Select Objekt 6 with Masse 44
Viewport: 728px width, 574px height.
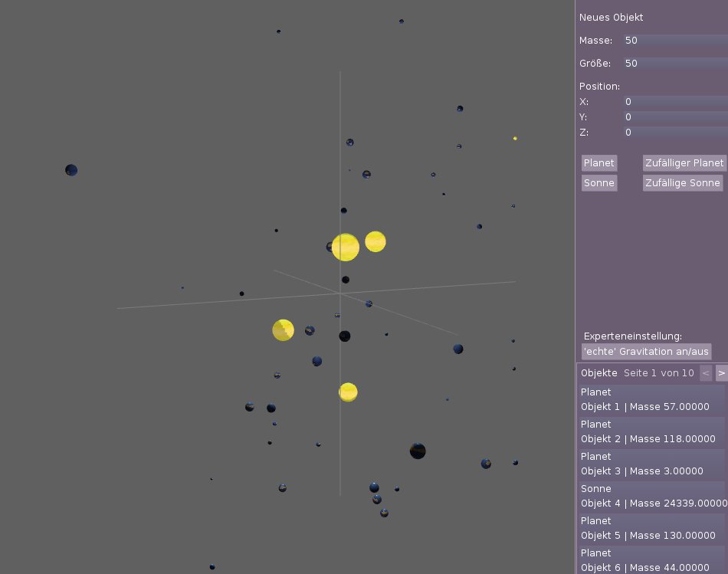coord(652,560)
